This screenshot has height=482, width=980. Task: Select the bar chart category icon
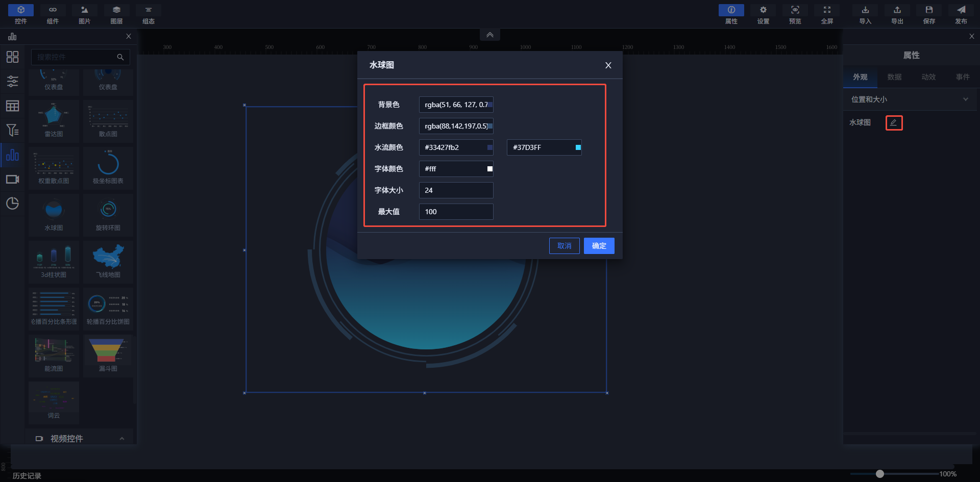tap(12, 155)
